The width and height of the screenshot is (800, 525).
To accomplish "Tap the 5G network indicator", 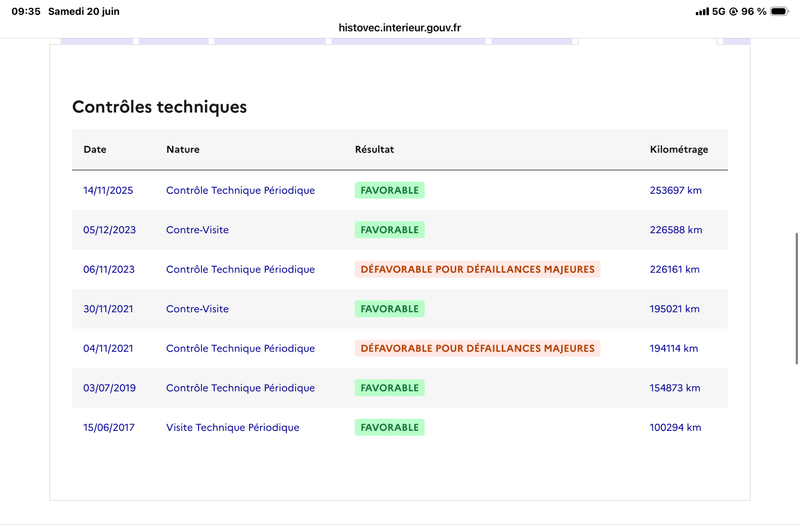I will pos(718,11).
